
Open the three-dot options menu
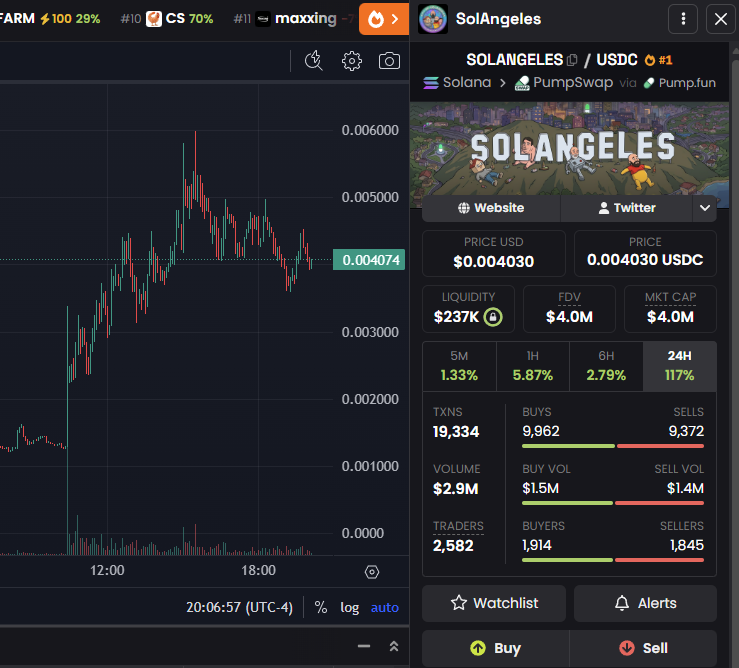(x=683, y=19)
